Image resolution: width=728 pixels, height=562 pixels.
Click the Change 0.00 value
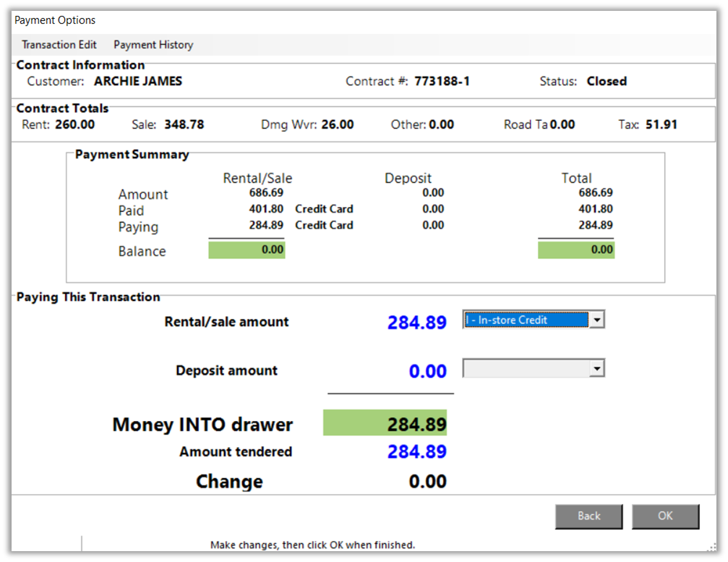point(427,482)
